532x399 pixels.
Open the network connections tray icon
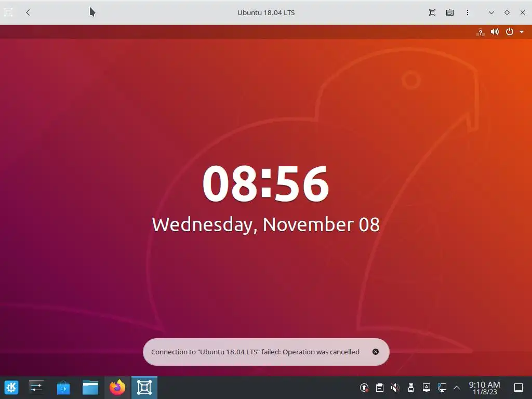click(x=442, y=388)
